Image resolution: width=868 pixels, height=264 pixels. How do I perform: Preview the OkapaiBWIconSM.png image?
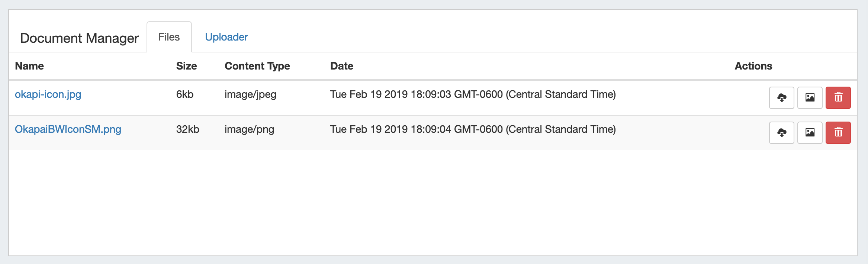[x=810, y=133]
